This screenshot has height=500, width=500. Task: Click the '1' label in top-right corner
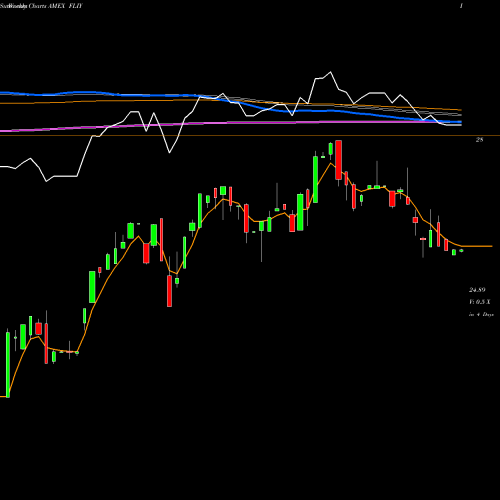pos(461,6)
